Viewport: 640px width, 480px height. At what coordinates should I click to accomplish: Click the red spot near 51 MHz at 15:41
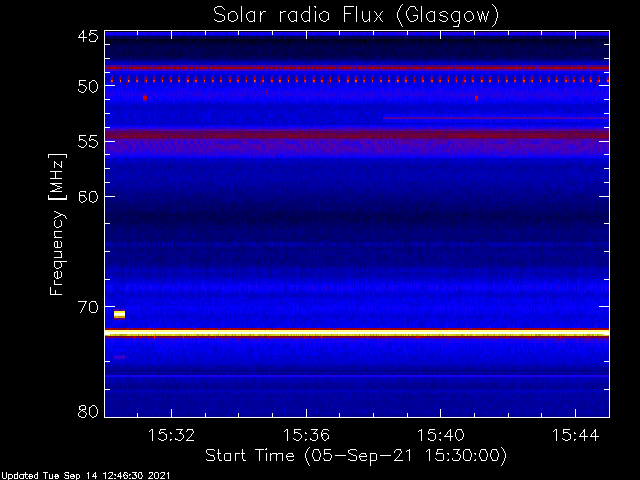476,98
